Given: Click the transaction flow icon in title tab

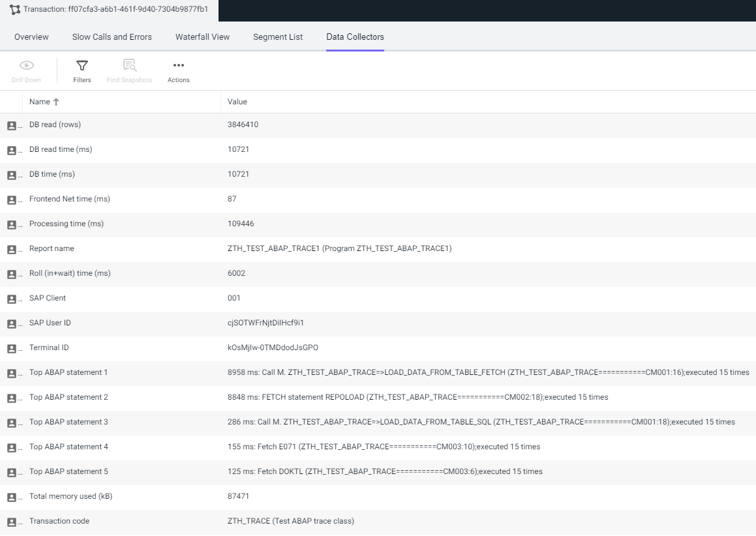Looking at the screenshot, I should (x=15, y=10).
